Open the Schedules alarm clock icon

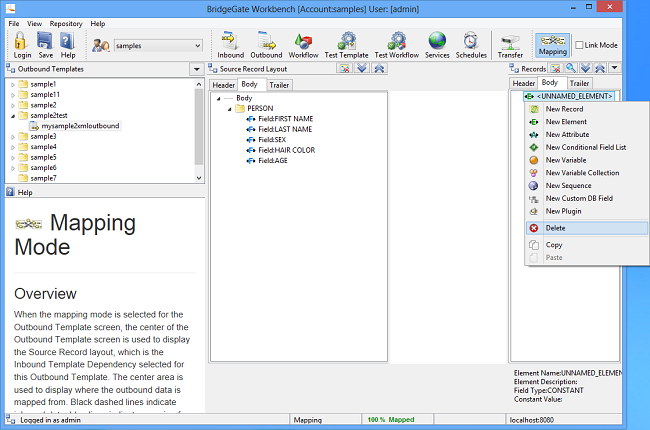point(471,41)
